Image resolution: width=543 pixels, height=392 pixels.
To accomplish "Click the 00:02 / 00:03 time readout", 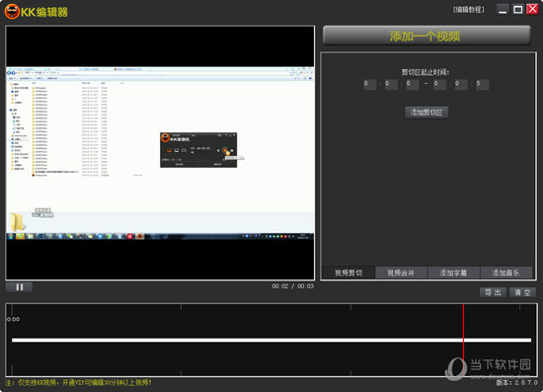I will tap(292, 286).
